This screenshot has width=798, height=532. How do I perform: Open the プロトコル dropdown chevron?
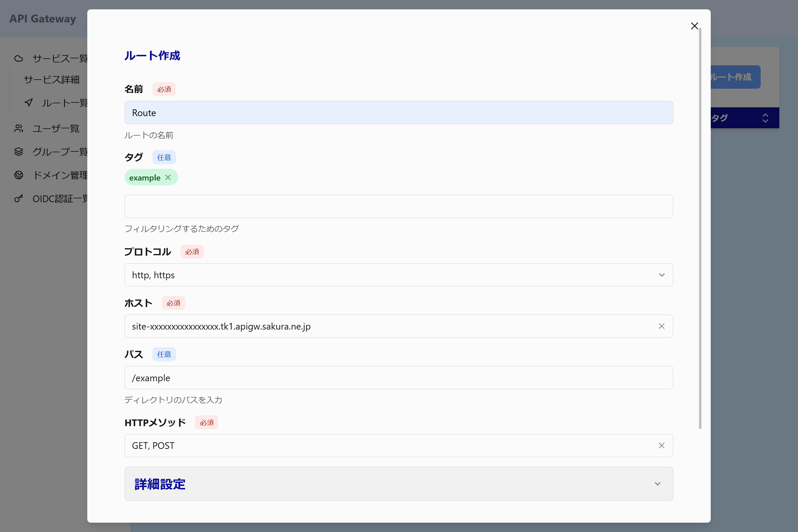[x=661, y=275]
